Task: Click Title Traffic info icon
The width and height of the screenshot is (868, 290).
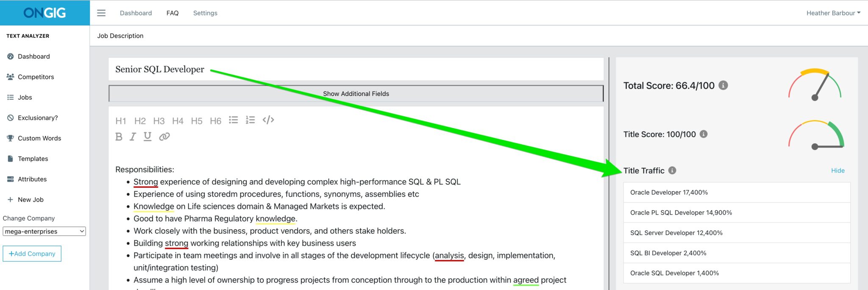Action: point(672,170)
